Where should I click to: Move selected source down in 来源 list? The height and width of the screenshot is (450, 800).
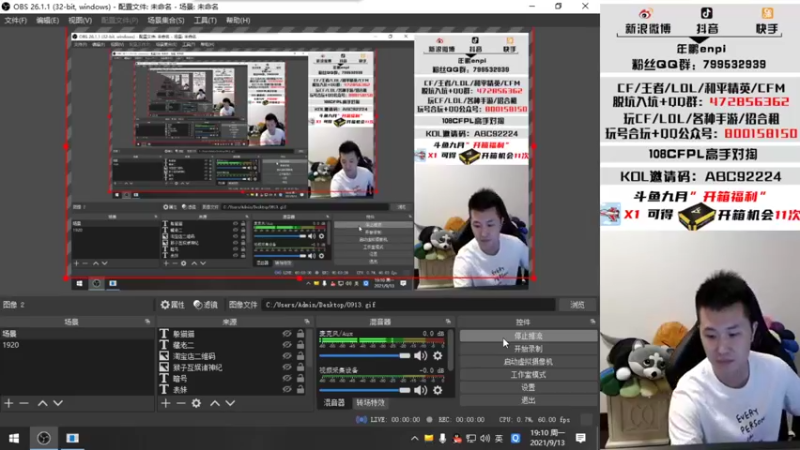[x=230, y=403]
